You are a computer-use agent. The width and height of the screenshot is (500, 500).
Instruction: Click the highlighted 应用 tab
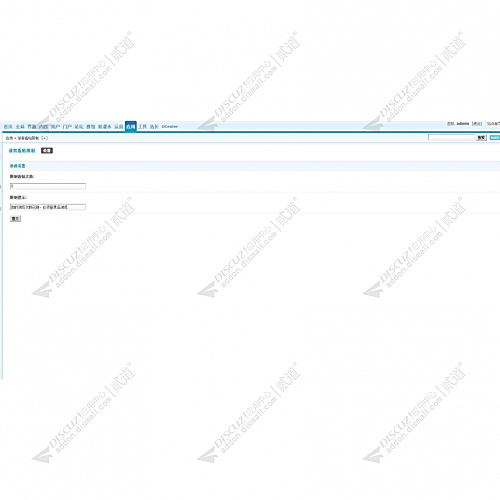[131, 126]
